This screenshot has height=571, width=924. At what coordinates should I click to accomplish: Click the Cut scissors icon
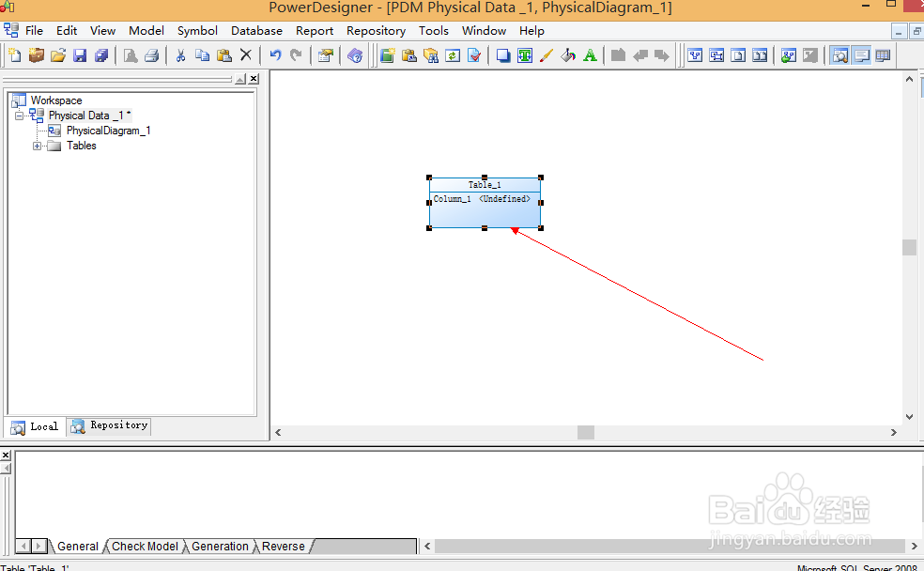coord(180,55)
